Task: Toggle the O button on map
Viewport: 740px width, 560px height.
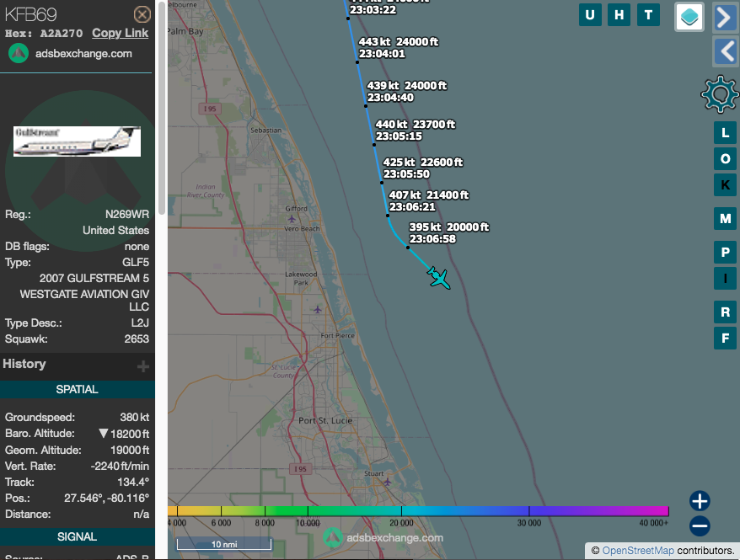Action: tap(725, 159)
